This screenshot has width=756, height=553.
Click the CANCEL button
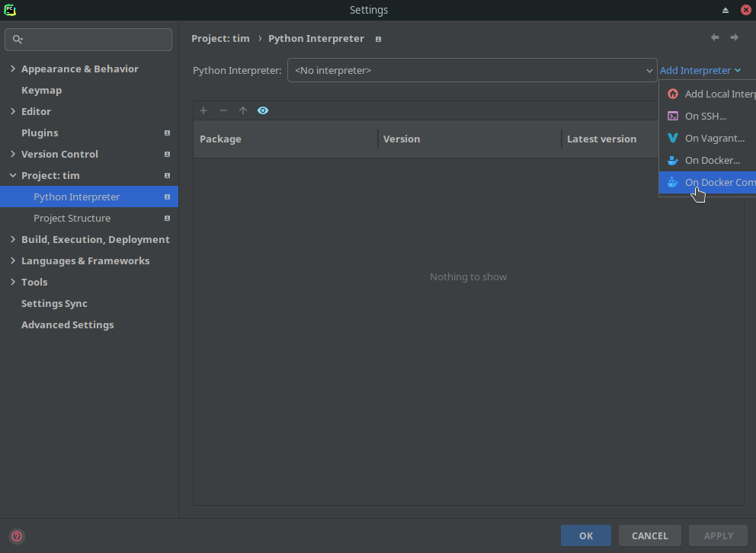pyautogui.click(x=649, y=535)
